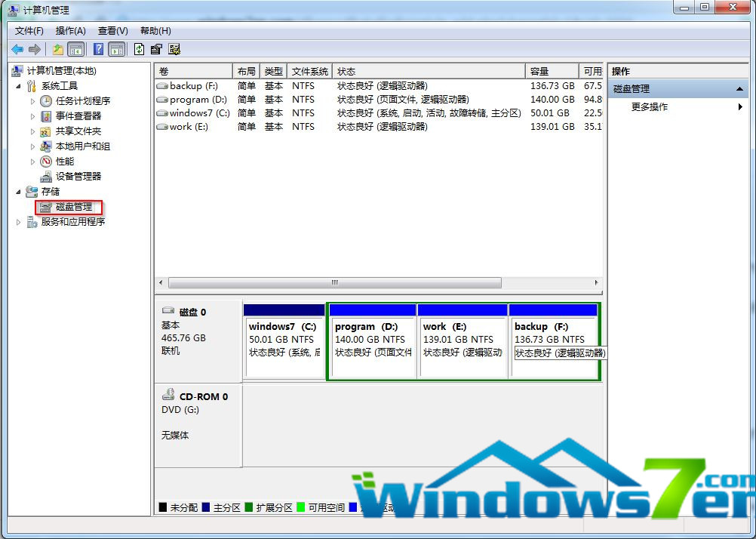Click the properties toolbar icon
The width and height of the screenshot is (756, 539).
156,48
